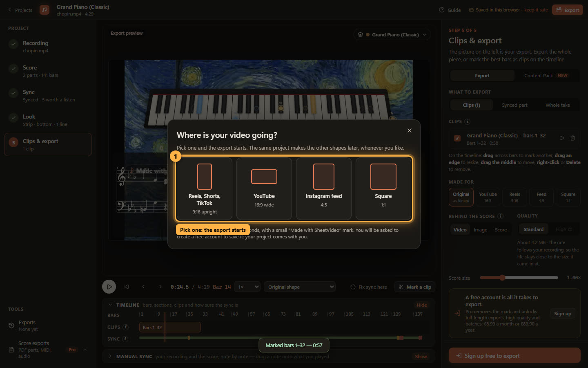Select Reels 9:16 under Made For
Viewport: 588px width, 368px height.
514,197
